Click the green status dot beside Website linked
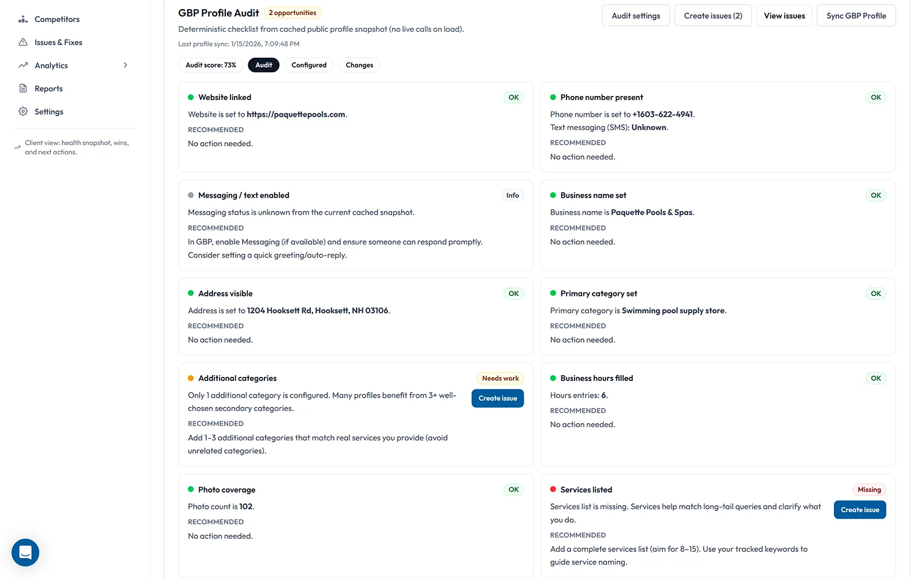 [x=191, y=97]
